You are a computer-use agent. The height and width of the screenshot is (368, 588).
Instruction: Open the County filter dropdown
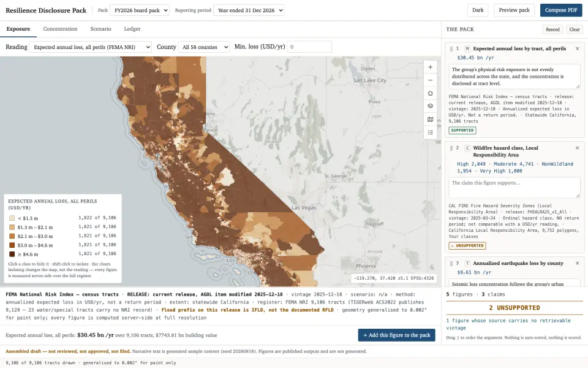coord(204,47)
